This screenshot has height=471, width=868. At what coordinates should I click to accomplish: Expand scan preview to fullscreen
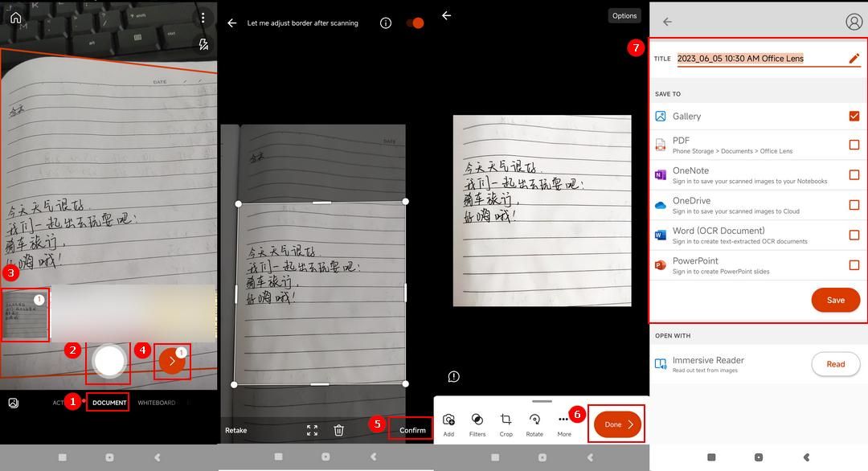point(312,429)
